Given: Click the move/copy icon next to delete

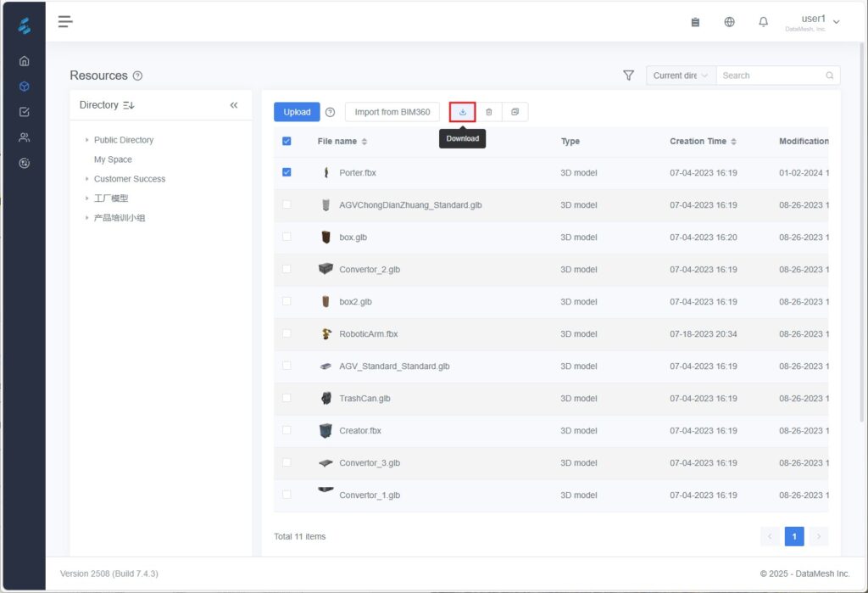Looking at the screenshot, I should pos(515,112).
